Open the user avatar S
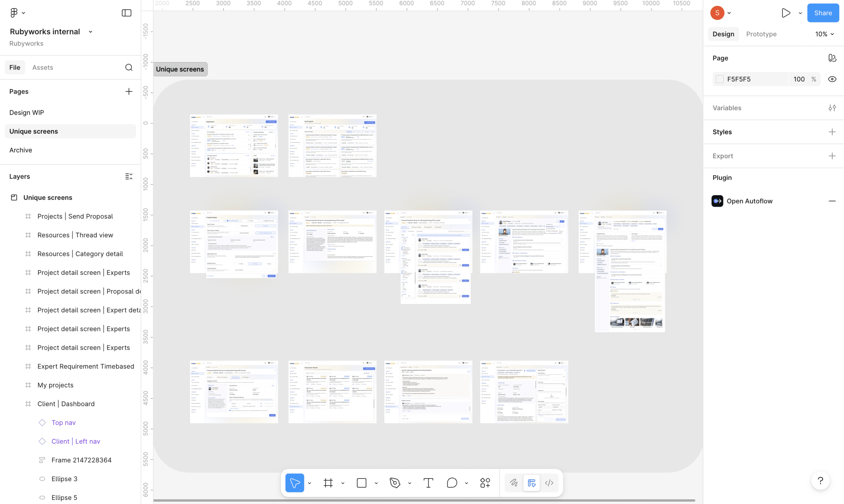This screenshot has width=844, height=504. (717, 13)
